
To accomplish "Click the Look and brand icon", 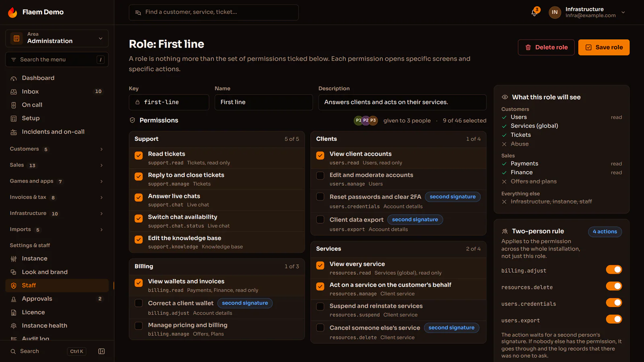I will coord(14,272).
